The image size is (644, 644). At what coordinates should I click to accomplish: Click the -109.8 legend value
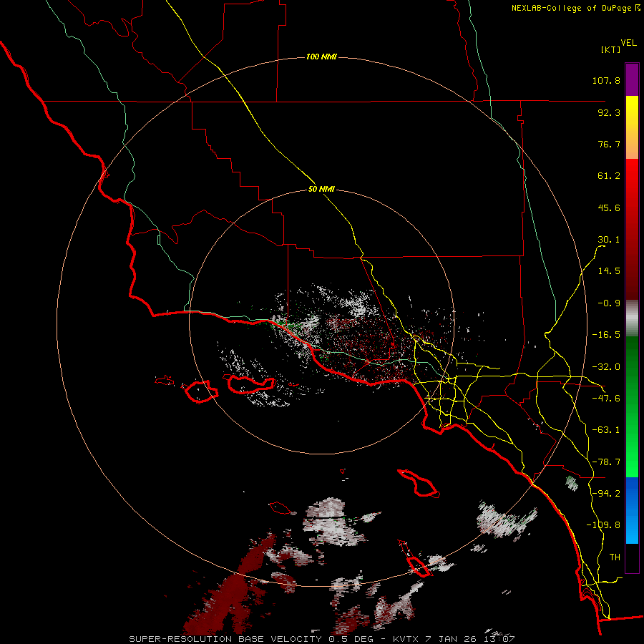pyautogui.click(x=603, y=525)
